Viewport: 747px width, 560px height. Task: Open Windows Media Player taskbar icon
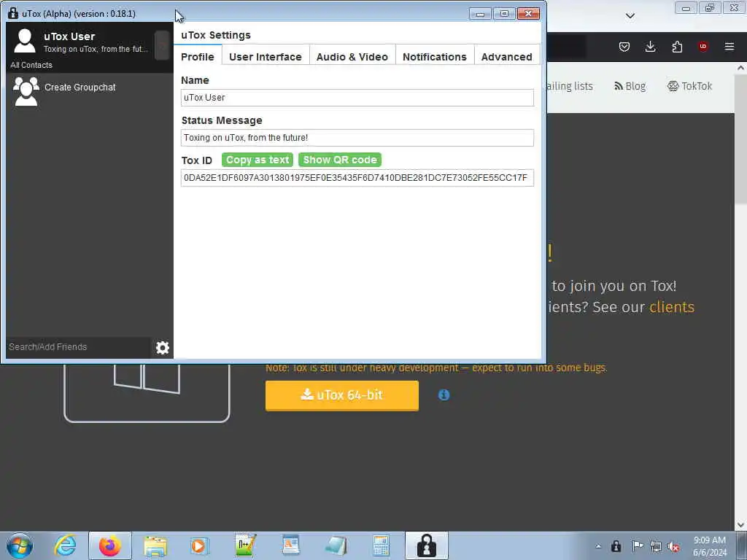[198, 545]
